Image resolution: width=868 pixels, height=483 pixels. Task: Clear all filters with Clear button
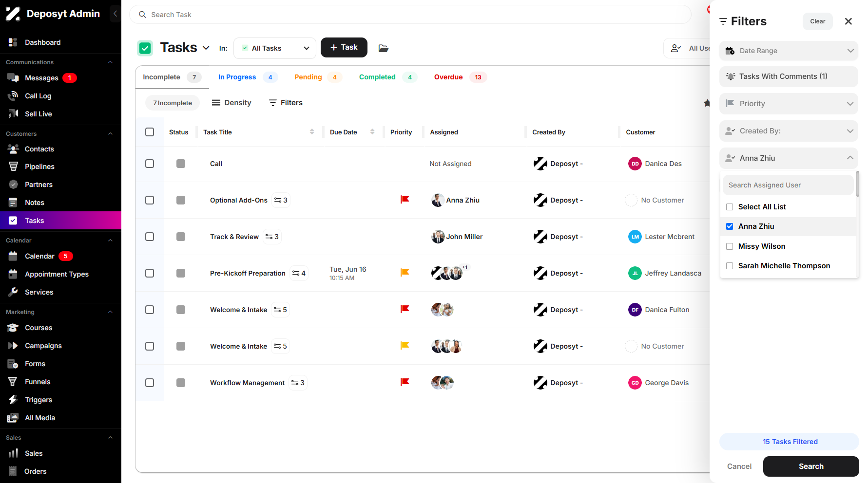coord(818,21)
